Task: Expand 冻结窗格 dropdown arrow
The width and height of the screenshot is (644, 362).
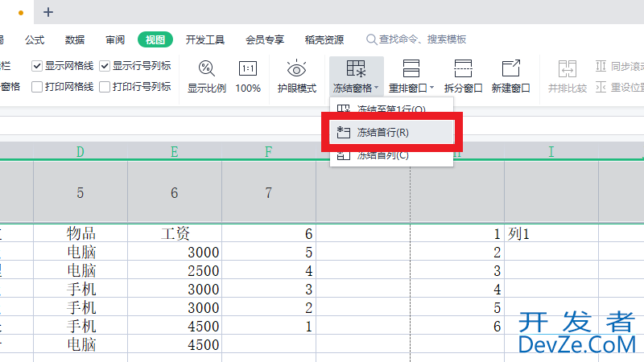Action: tap(377, 88)
